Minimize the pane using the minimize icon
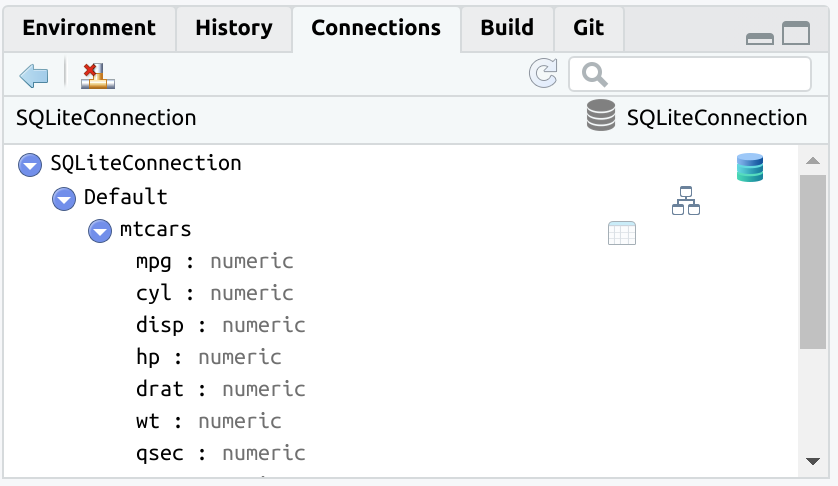 [760, 38]
